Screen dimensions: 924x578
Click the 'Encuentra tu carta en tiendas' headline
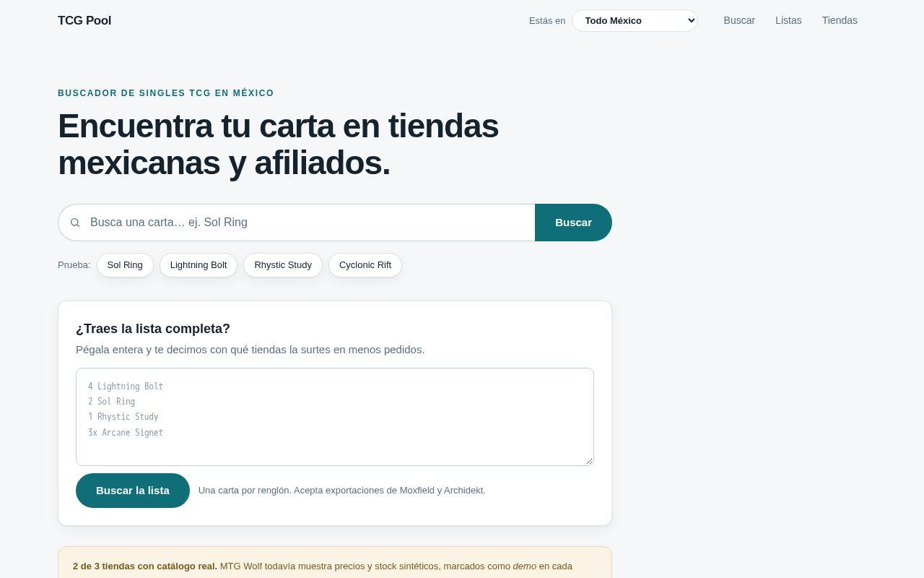[x=278, y=144]
